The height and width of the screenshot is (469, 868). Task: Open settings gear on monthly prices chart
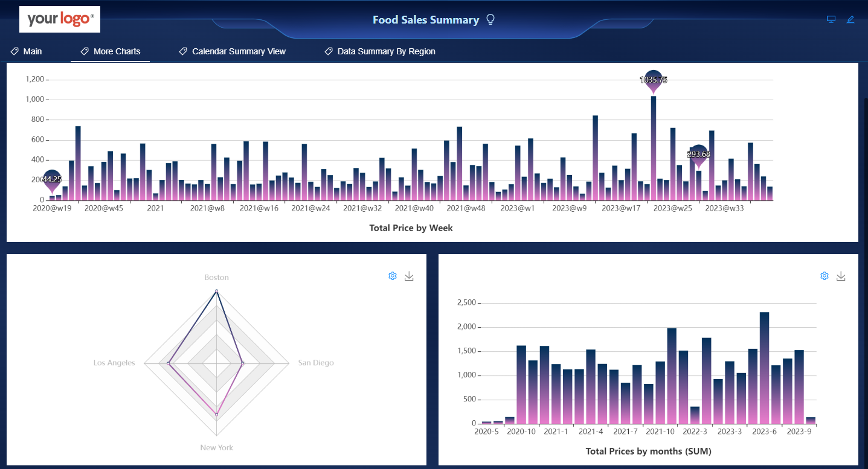tap(825, 276)
